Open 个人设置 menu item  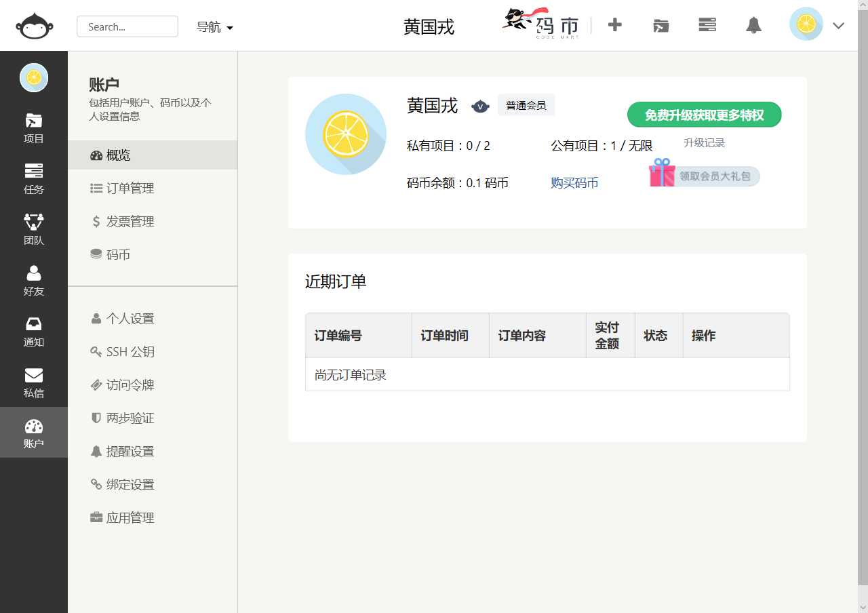coord(153,318)
